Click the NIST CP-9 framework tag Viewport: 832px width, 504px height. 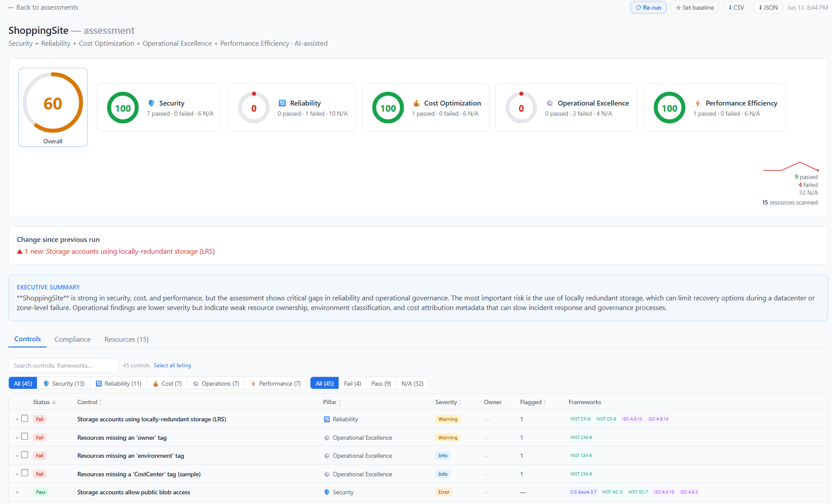coord(580,419)
